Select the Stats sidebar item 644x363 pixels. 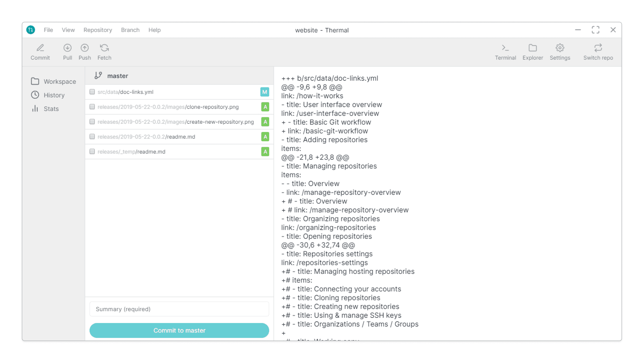[50, 108]
